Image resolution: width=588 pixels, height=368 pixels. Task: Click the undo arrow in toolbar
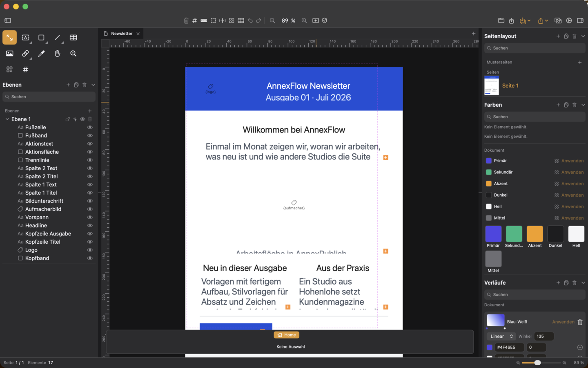[250, 20]
